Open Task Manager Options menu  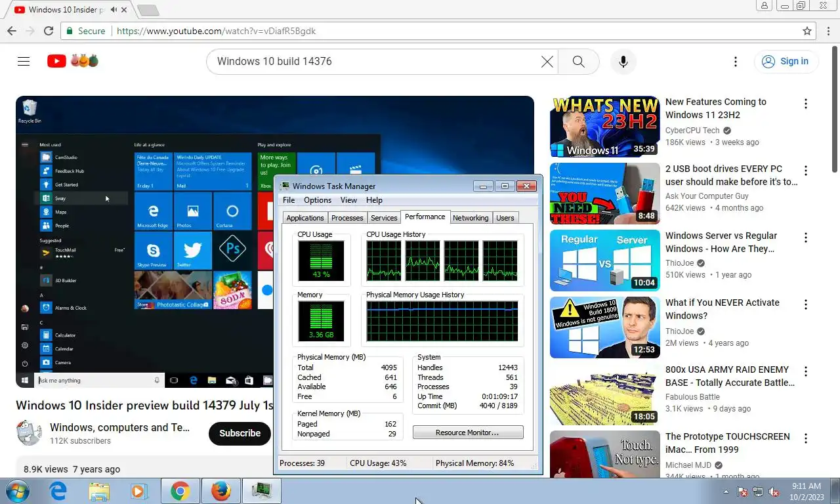[318, 200]
